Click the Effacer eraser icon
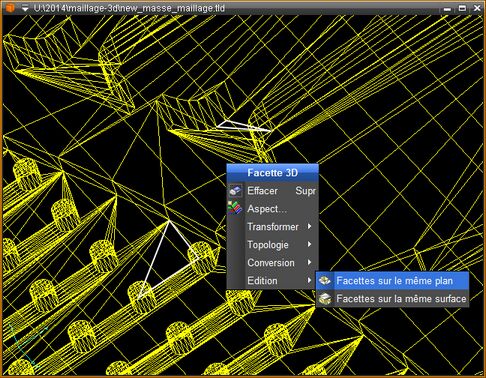 [x=235, y=191]
